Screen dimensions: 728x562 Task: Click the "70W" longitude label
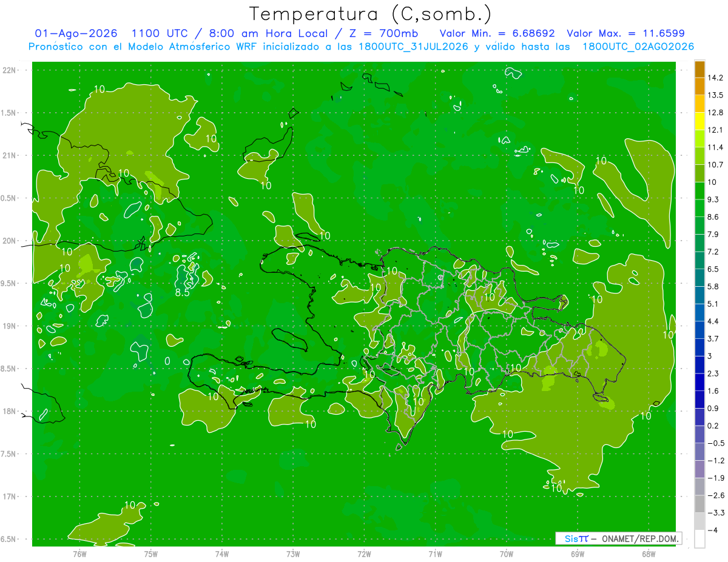tap(507, 554)
